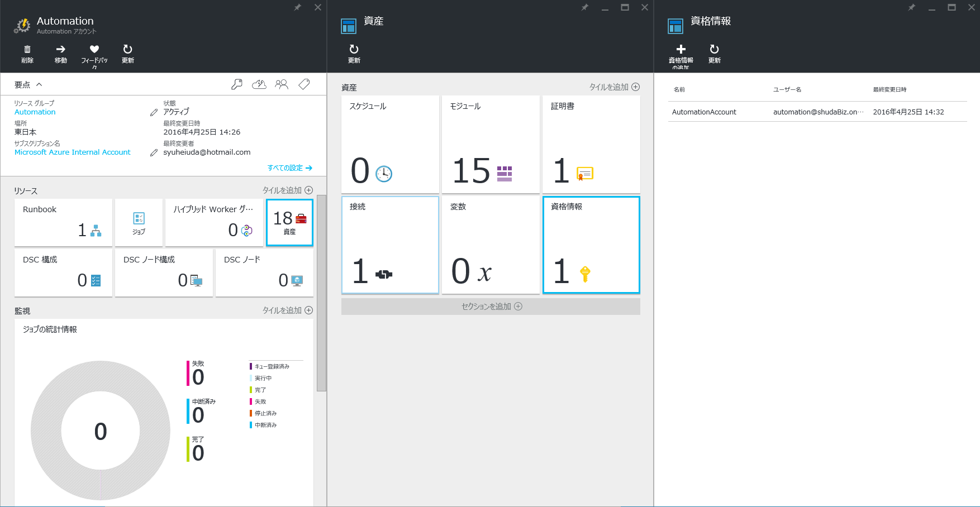Open the Runbook tile
The image size is (980, 507).
coord(63,222)
